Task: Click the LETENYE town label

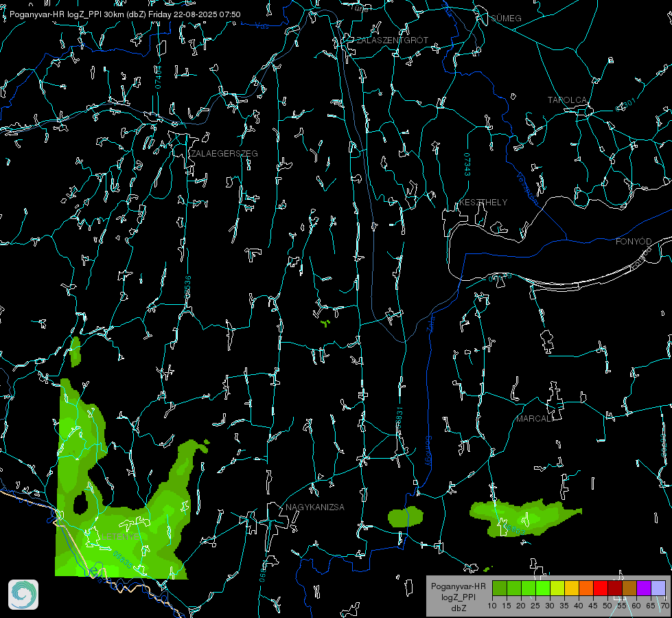Action: [120, 536]
